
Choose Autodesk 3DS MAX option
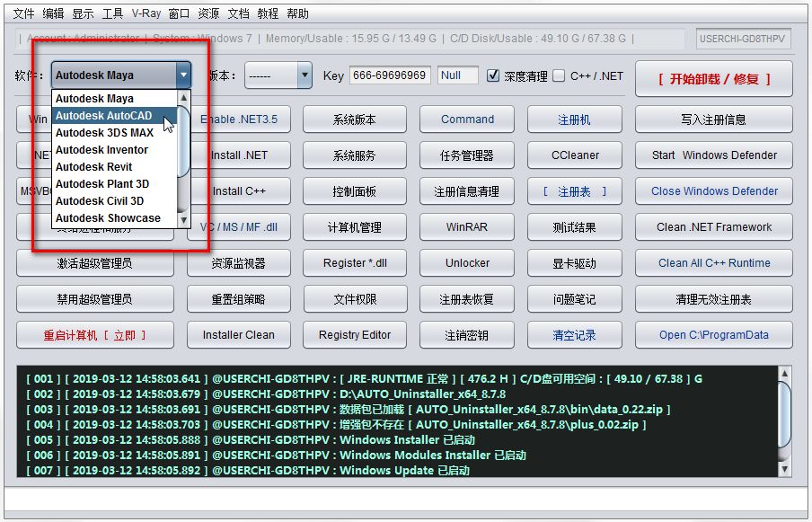pyautogui.click(x=114, y=133)
